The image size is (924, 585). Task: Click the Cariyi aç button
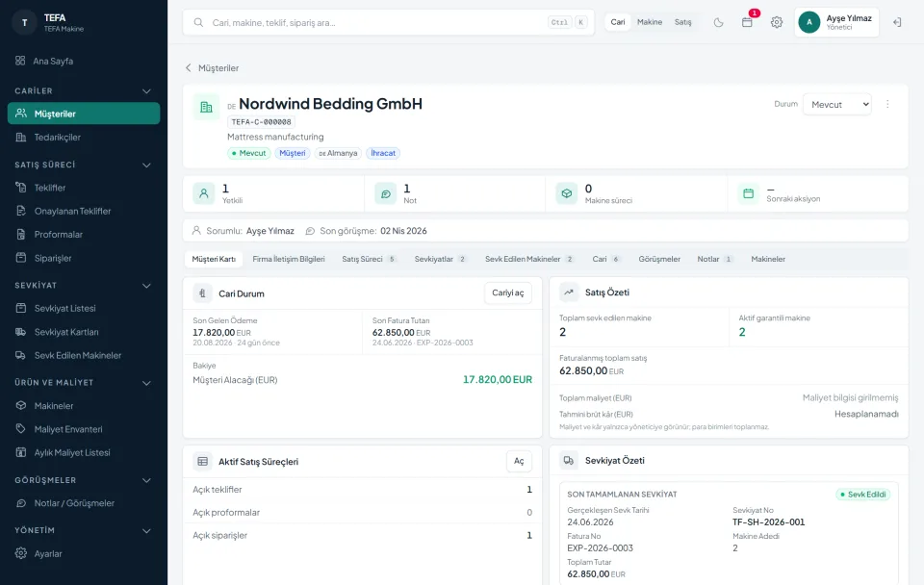point(508,292)
